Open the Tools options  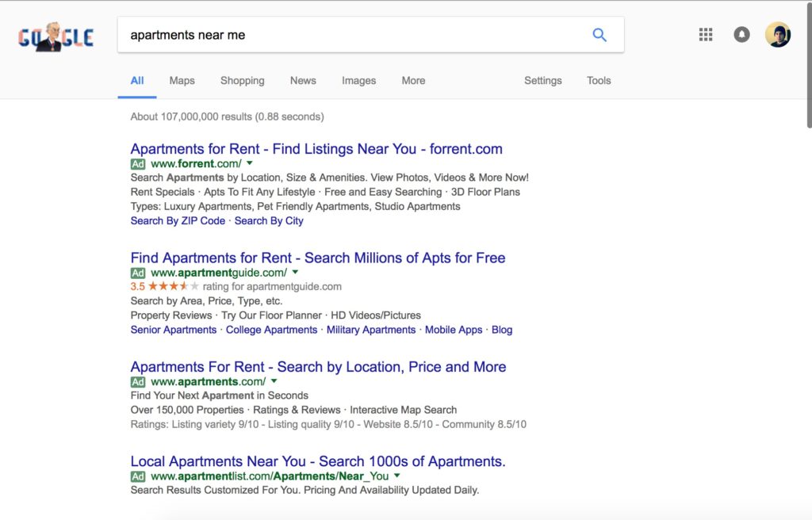point(599,80)
